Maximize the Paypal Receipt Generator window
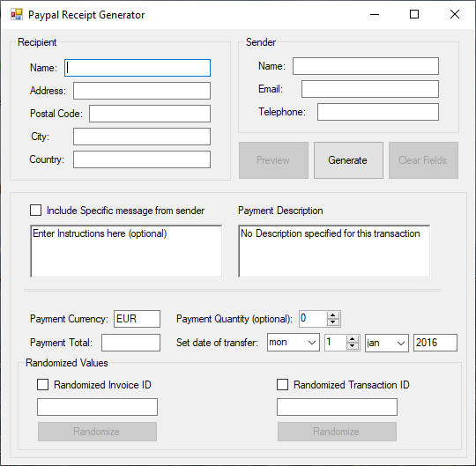The height and width of the screenshot is (466, 476). coord(414,14)
